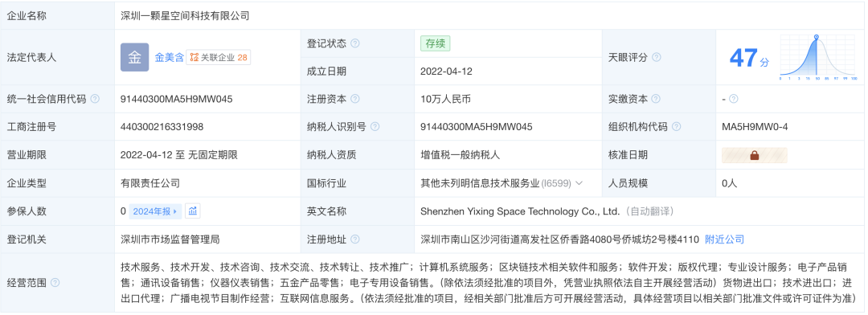868x315 pixels.
Task: Click the 参保人数 row label
Action: pyautogui.click(x=27, y=211)
